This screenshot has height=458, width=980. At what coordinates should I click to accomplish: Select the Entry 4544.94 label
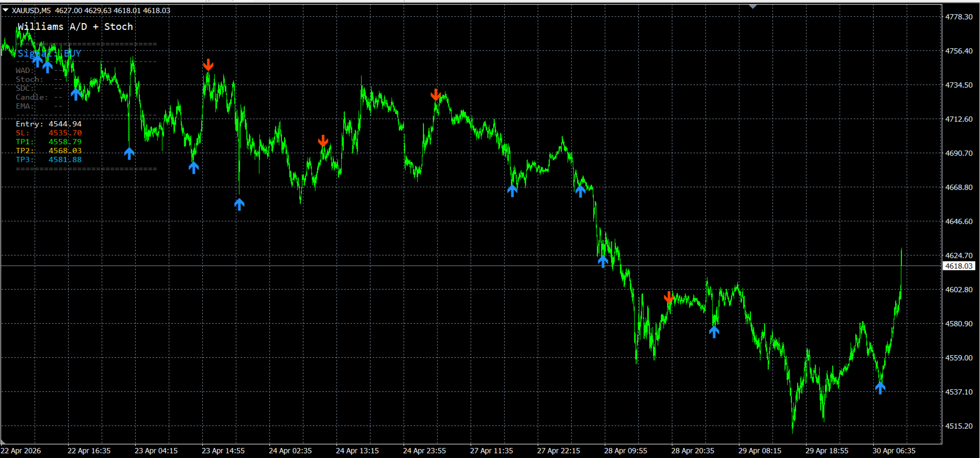[x=49, y=124]
